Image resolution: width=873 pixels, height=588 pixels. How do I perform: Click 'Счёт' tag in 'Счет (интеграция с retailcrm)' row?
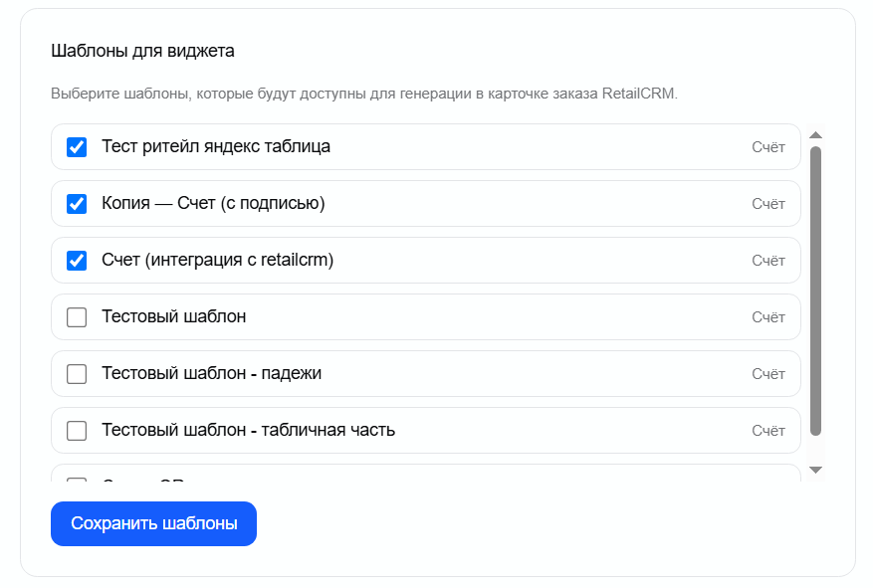click(x=768, y=261)
